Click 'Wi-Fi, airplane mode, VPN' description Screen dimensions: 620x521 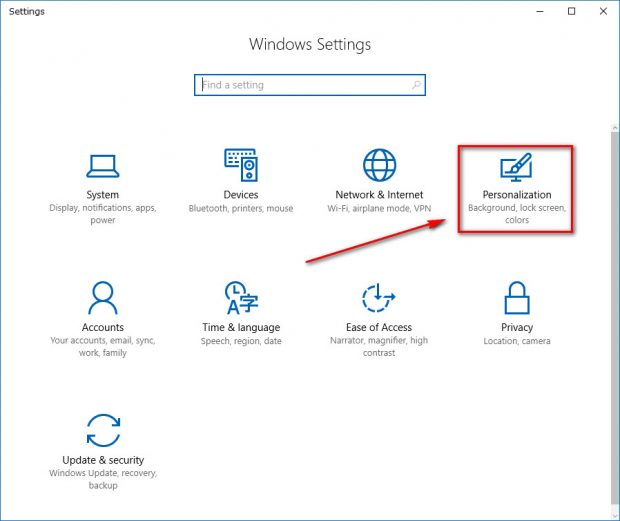(x=379, y=208)
